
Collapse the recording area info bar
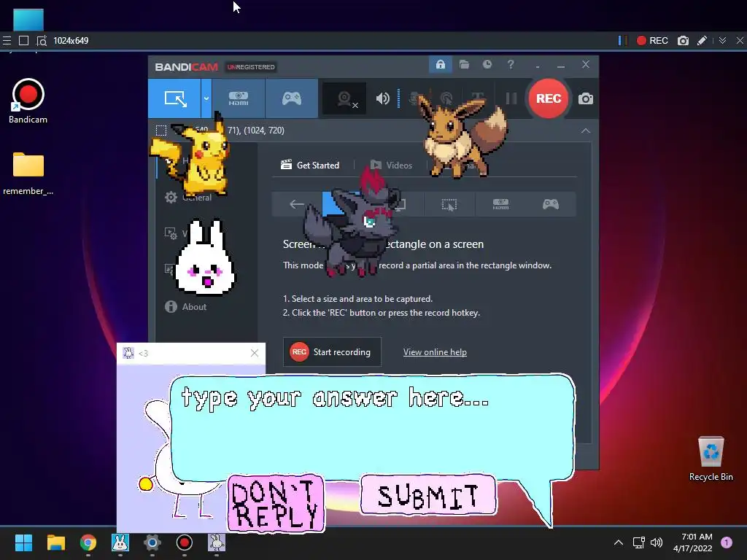click(x=586, y=131)
